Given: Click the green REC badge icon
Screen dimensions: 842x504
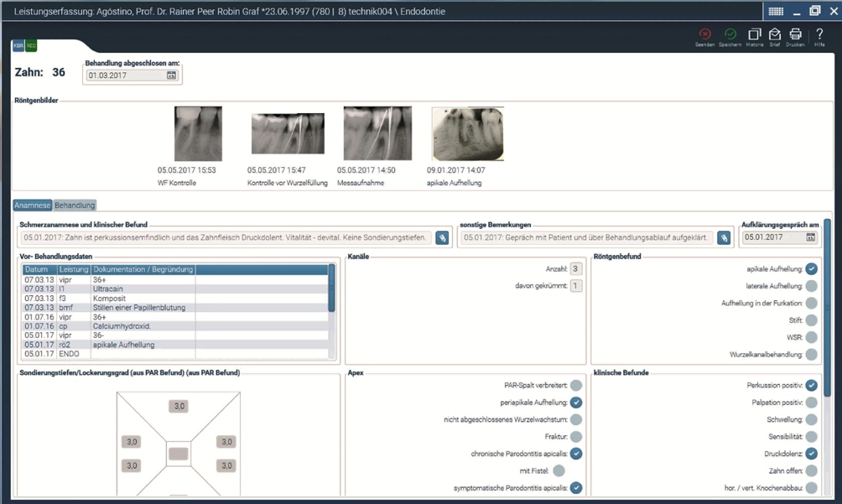Looking at the screenshot, I should tap(31, 45).
